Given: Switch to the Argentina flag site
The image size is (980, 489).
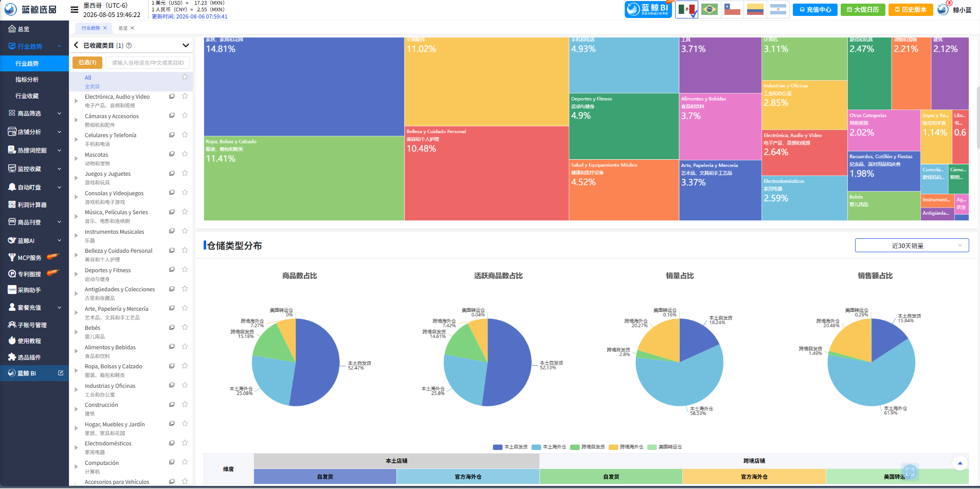Looking at the screenshot, I should coord(778,10).
